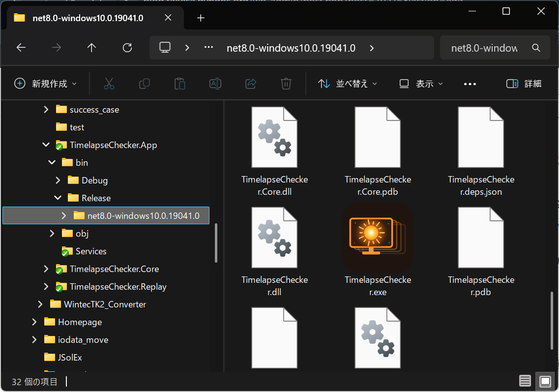Click the PC monitor icon in address bar
Viewport: 559px width, 392px height.
tap(165, 47)
